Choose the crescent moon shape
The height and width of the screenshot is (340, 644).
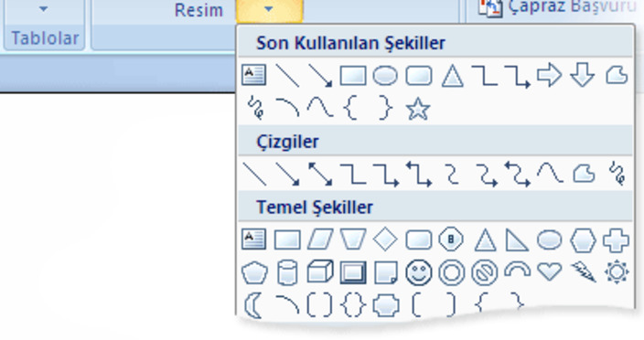(253, 305)
